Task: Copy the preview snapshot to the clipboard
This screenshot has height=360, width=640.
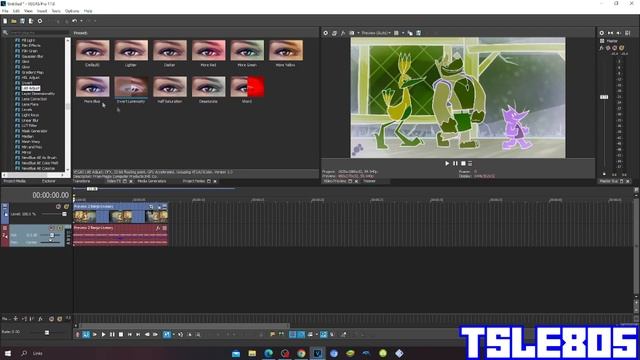Action: coord(410,33)
